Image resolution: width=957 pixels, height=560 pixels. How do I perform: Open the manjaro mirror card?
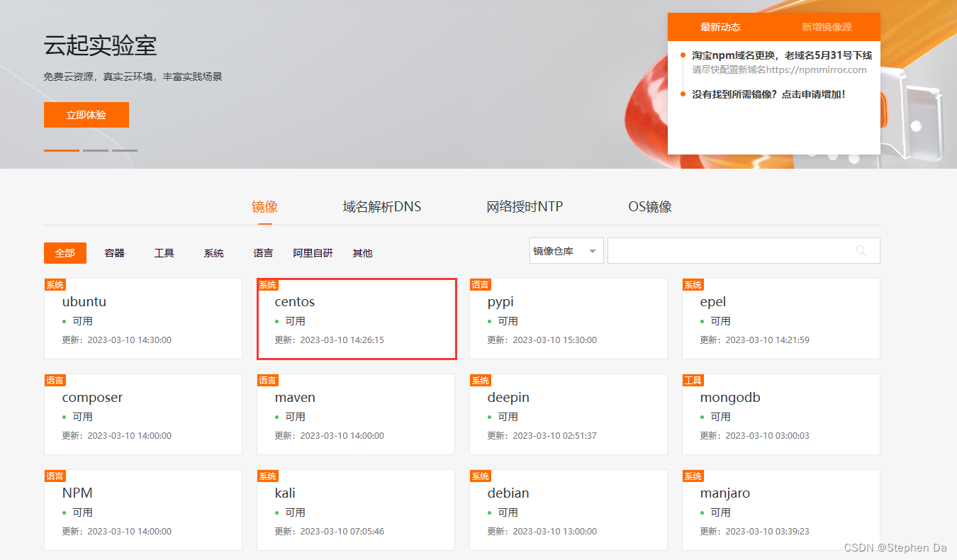click(781, 510)
